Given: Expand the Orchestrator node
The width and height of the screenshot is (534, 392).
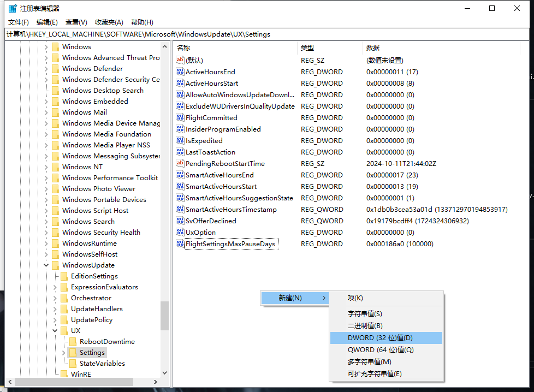Looking at the screenshot, I should coord(55,298).
